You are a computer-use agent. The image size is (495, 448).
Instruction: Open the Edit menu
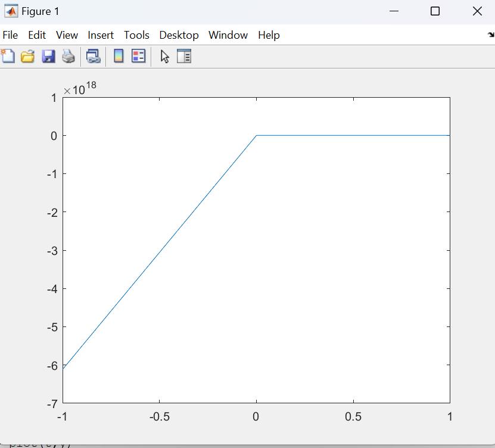pyautogui.click(x=37, y=35)
